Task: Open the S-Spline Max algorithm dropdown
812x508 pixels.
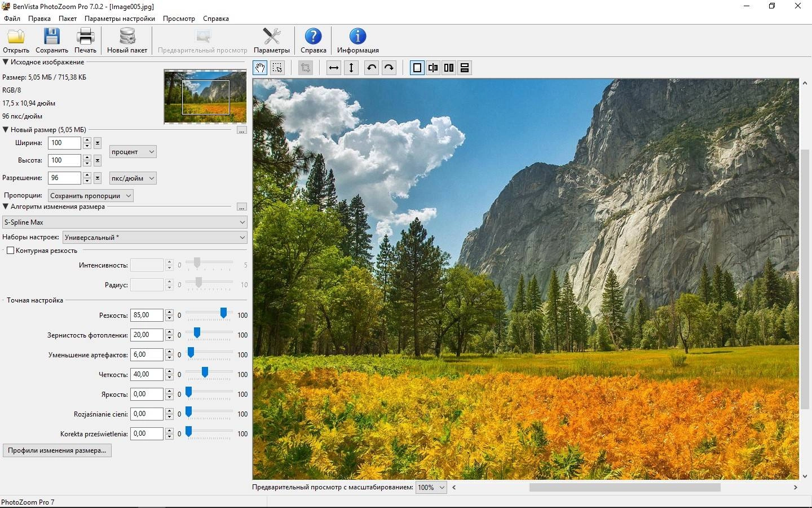Action: [x=125, y=222]
